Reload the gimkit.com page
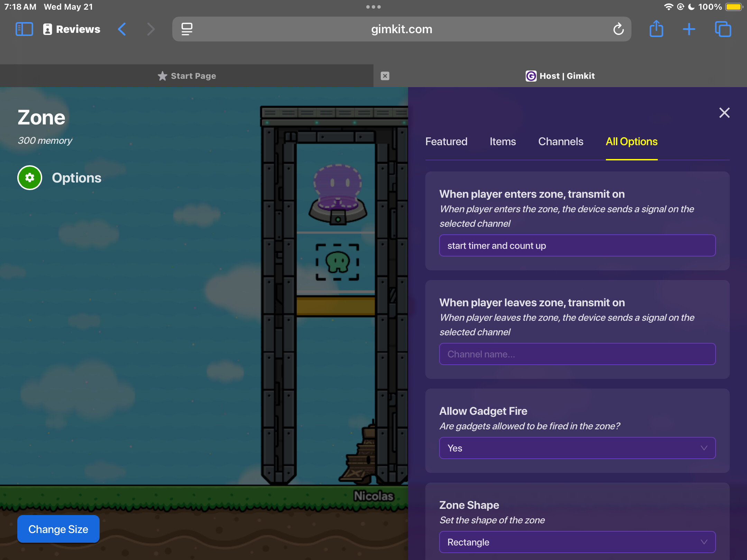747x560 pixels. coord(618,29)
